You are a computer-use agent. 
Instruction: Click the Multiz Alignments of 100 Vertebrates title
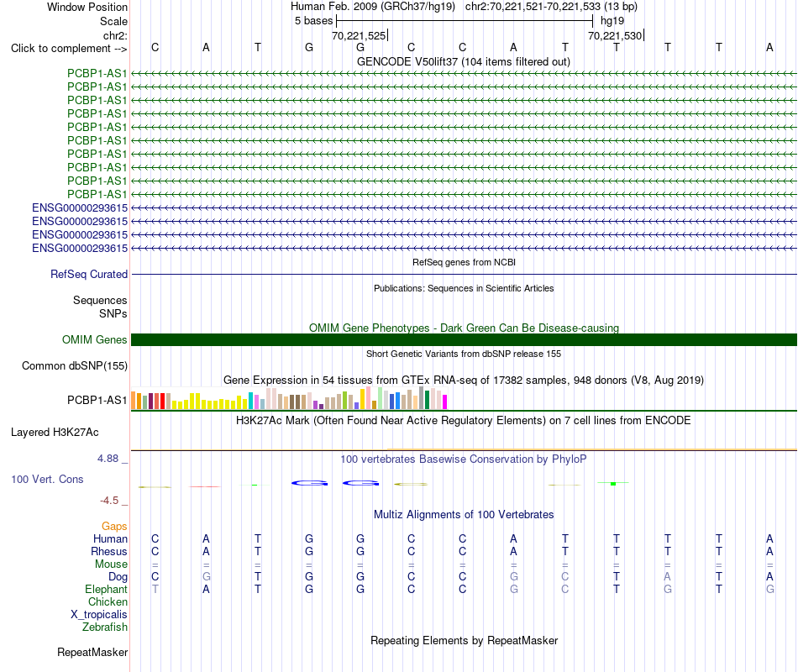[x=464, y=515]
